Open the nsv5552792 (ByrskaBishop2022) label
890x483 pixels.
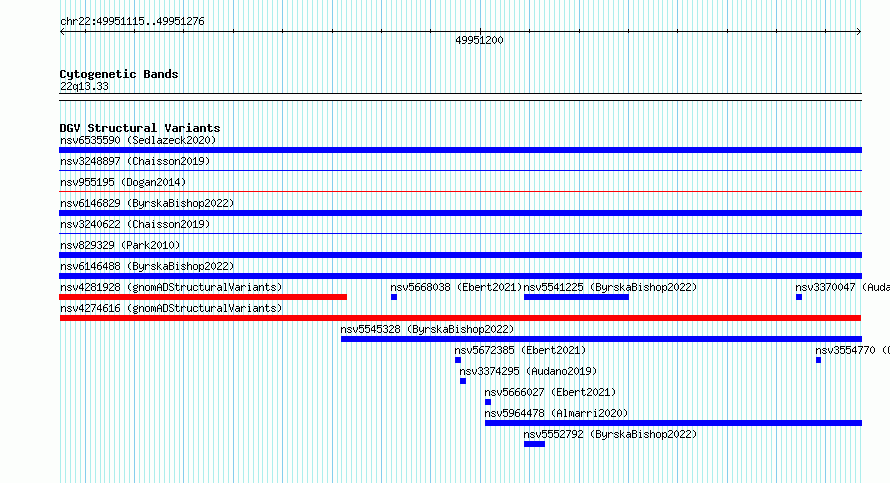click(610, 434)
